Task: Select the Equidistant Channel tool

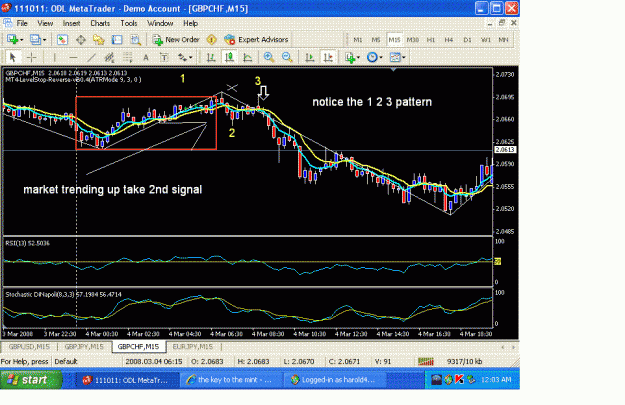Action: pos(109,57)
